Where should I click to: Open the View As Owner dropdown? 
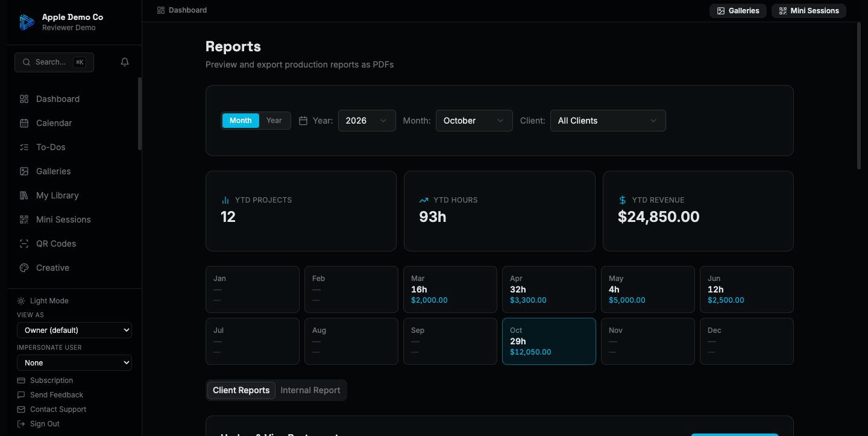(74, 330)
